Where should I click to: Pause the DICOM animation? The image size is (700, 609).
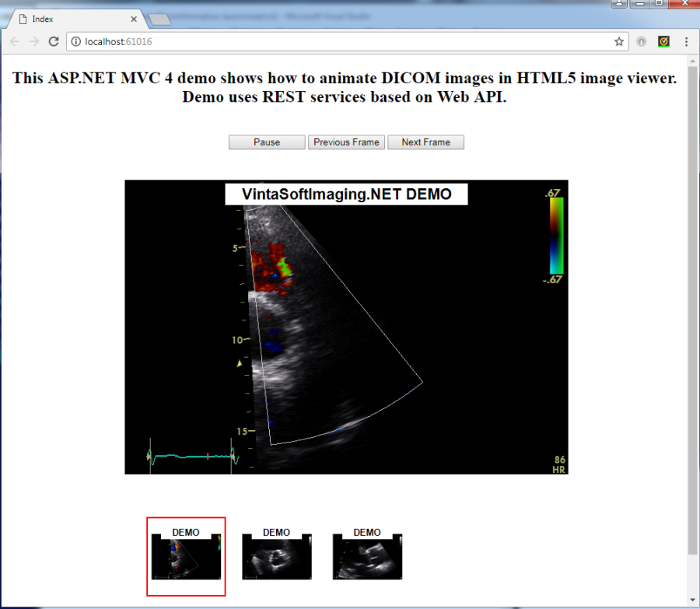tap(267, 142)
